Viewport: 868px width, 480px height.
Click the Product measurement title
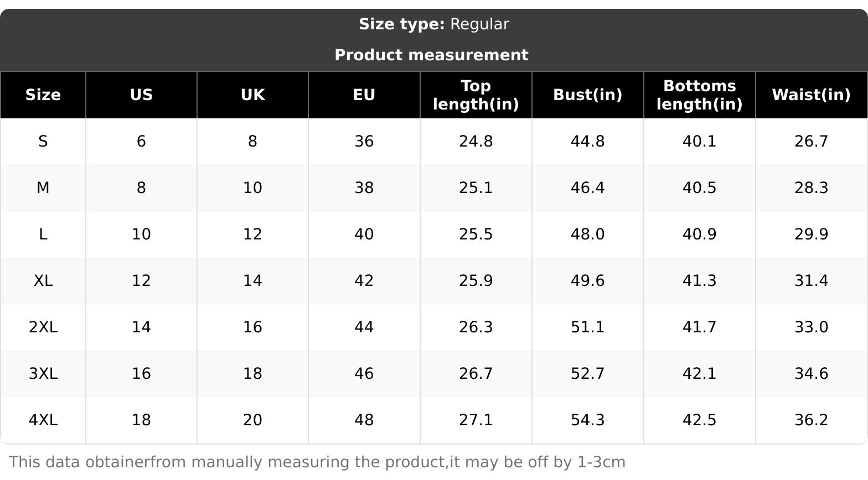[x=431, y=55]
